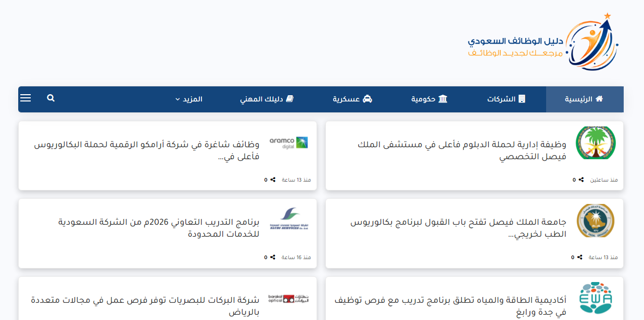Click share icon on King Faisal University post
This screenshot has height=320, width=644.
[580, 257]
